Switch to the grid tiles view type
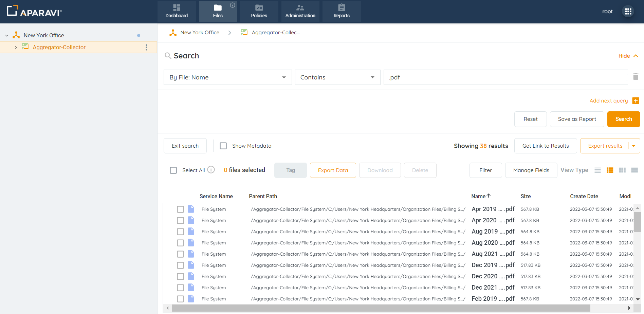Screen dimensions: 644x314 pos(622,170)
